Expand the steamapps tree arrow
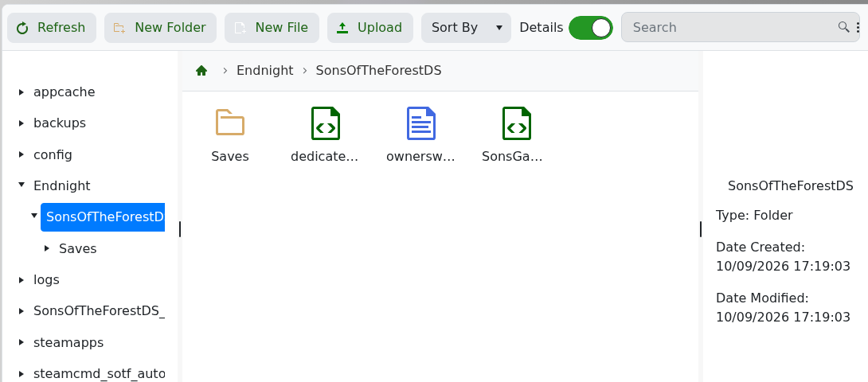 click(x=22, y=342)
